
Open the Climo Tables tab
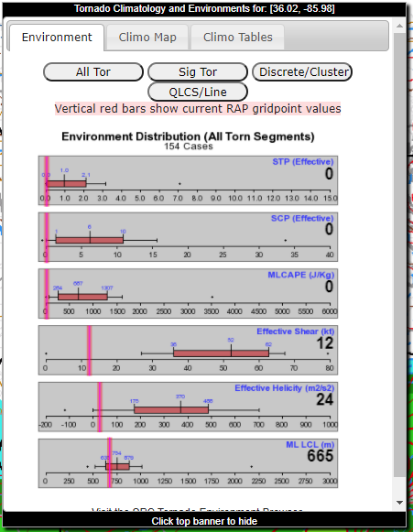[x=237, y=38]
